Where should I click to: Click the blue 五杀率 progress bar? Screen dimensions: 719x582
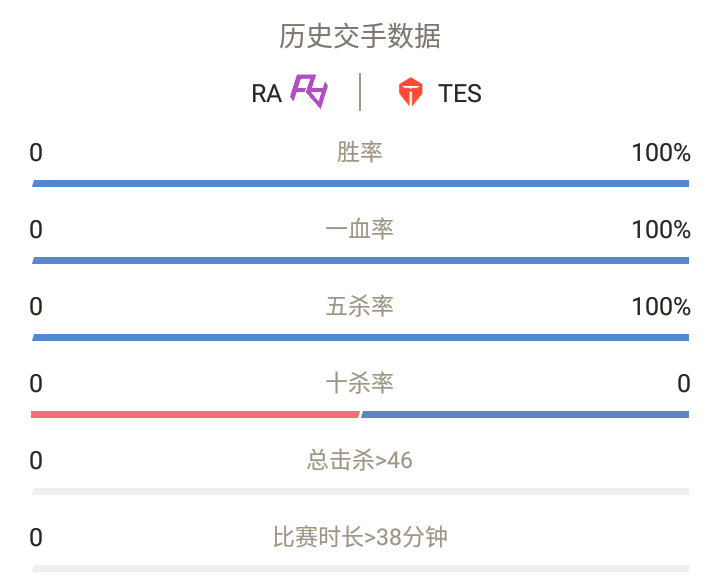[x=360, y=338]
